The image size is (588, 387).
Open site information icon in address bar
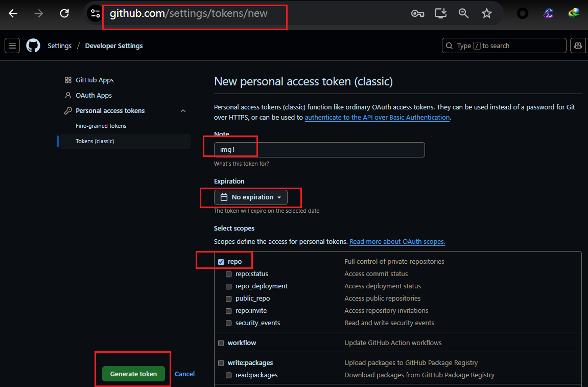[95, 13]
